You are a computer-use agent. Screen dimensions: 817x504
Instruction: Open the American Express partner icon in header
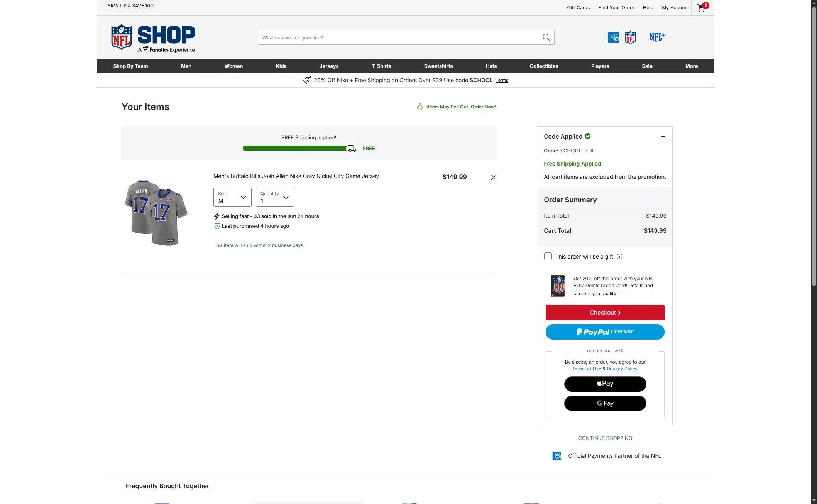pos(613,37)
